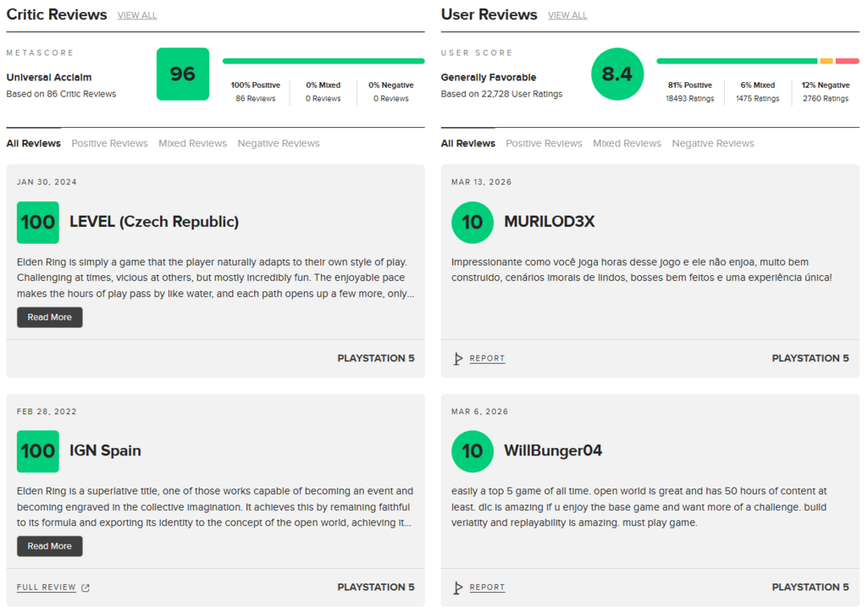Click the red negative segment of user score bar
This screenshot has width=868, height=613.
(x=847, y=61)
